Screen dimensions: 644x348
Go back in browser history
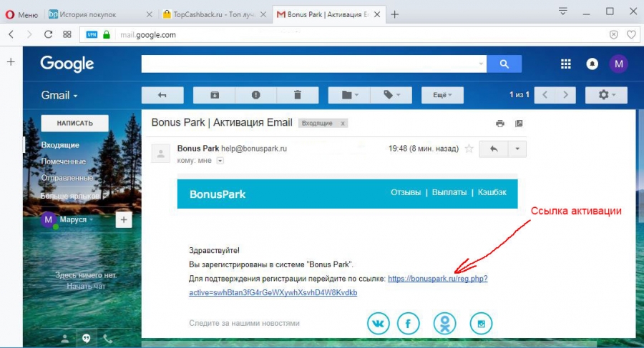point(11,34)
